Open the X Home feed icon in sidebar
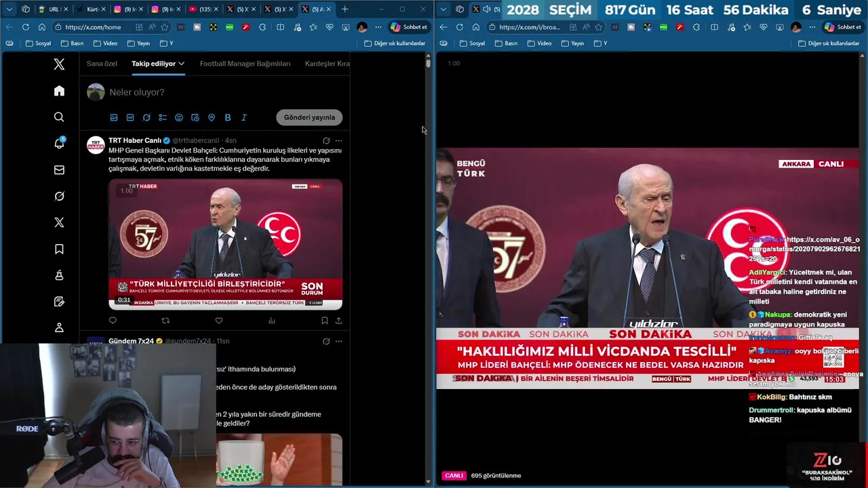The image size is (868, 488). [59, 91]
